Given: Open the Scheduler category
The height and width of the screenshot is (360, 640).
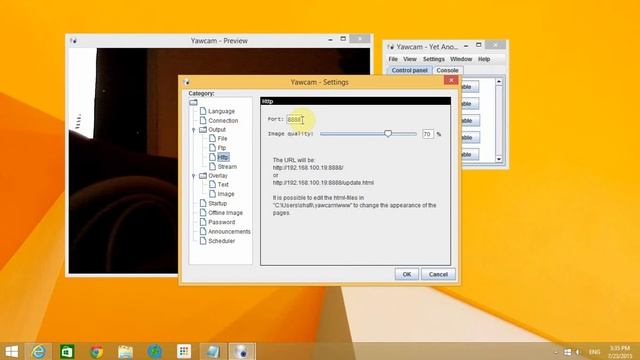Looking at the screenshot, I should pyautogui.click(x=221, y=241).
